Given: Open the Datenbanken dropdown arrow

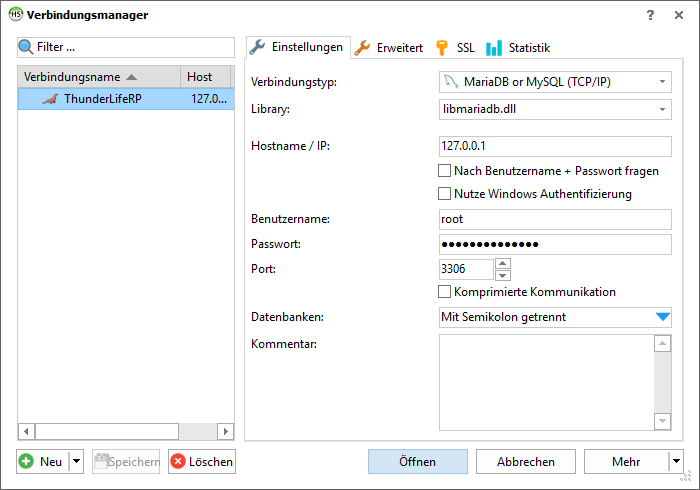Looking at the screenshot, I should coord(662,317).
